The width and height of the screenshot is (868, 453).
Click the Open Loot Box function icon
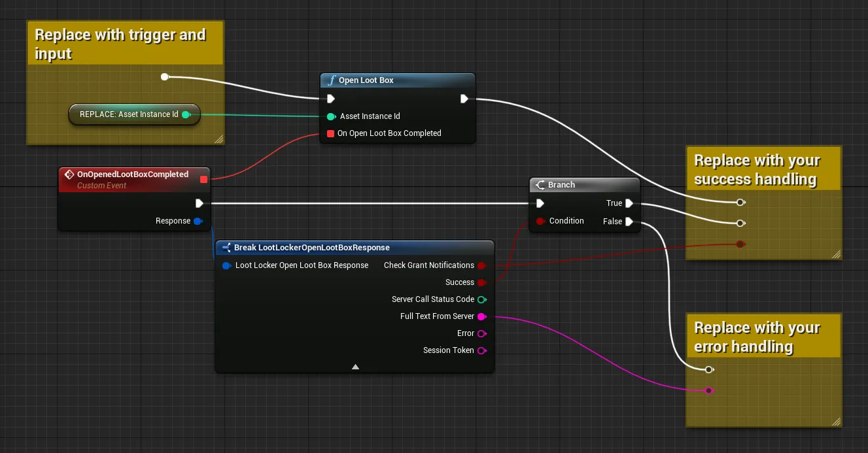coord(330,80)
